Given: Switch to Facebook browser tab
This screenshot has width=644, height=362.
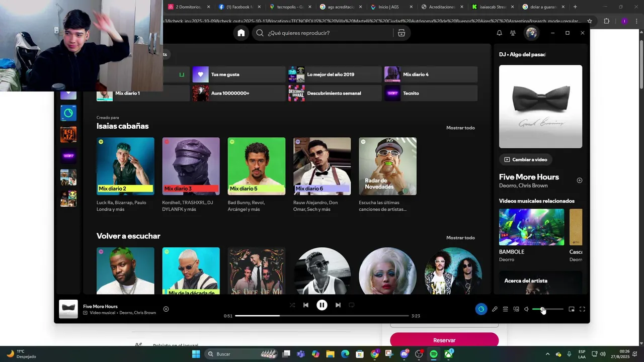Looking at the screenshot, I should pos(240,7).
